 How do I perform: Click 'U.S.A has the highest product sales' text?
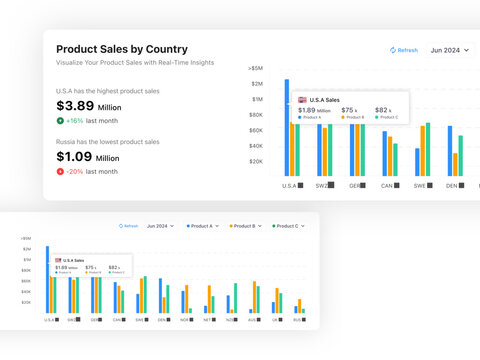[x=108, y=91]
